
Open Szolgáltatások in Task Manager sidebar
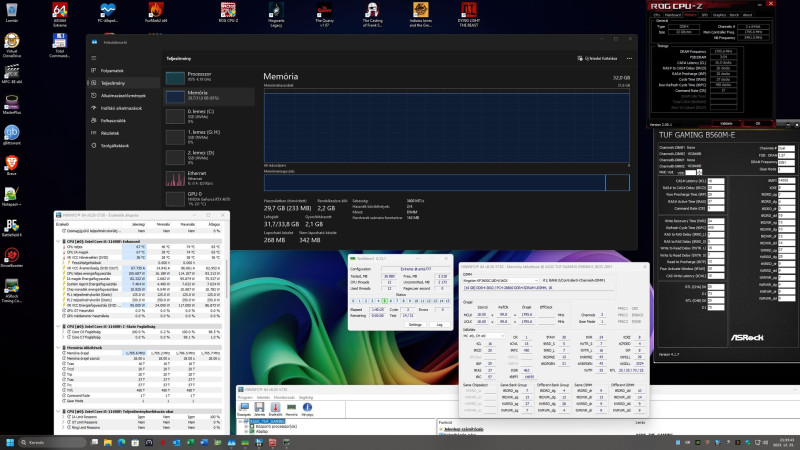(x=116, y=144)
